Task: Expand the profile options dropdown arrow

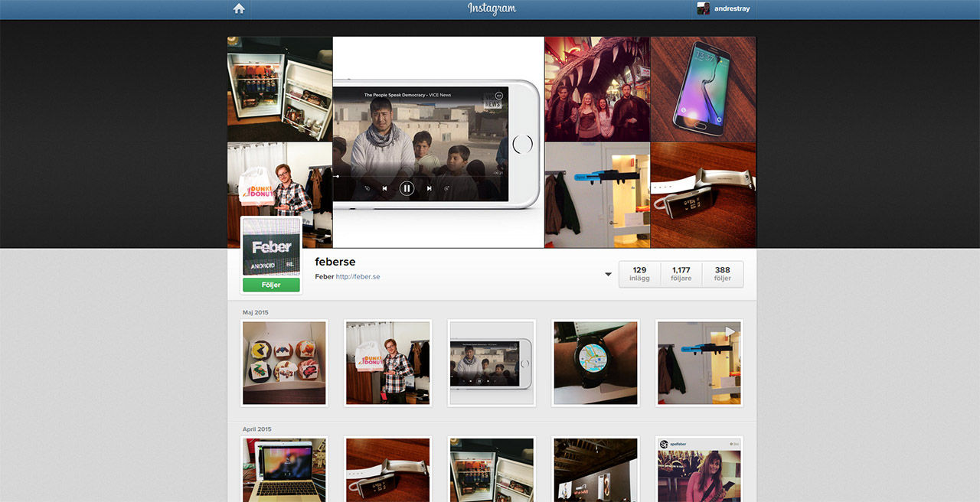Action: click(x=608, y=275)
